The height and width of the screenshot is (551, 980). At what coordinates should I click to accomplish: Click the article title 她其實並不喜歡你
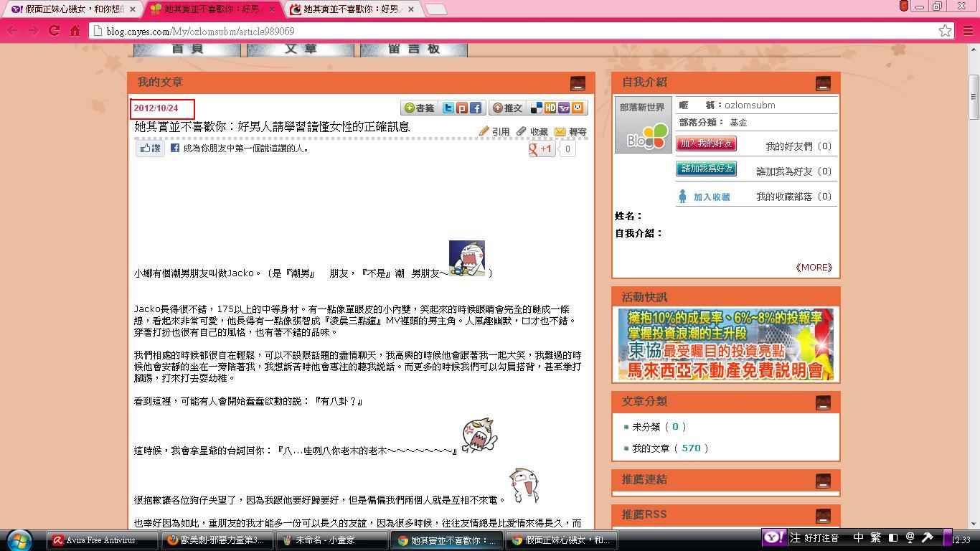[x=272, y=126]
